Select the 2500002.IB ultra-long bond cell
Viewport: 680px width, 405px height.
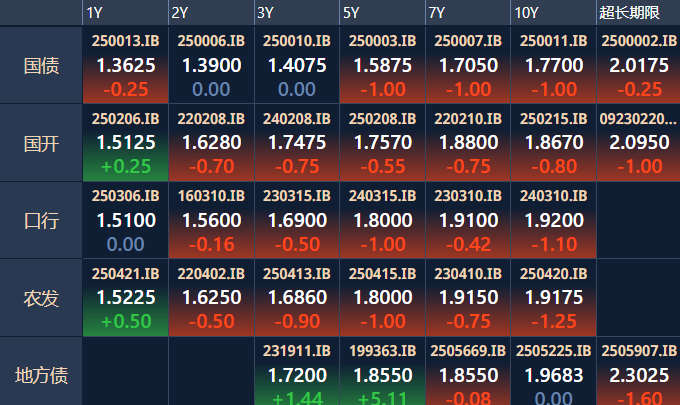tap(638, 65)
